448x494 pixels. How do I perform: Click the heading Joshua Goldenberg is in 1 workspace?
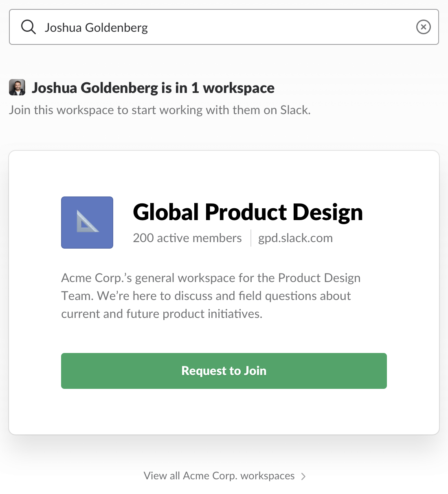click(153, 88)
